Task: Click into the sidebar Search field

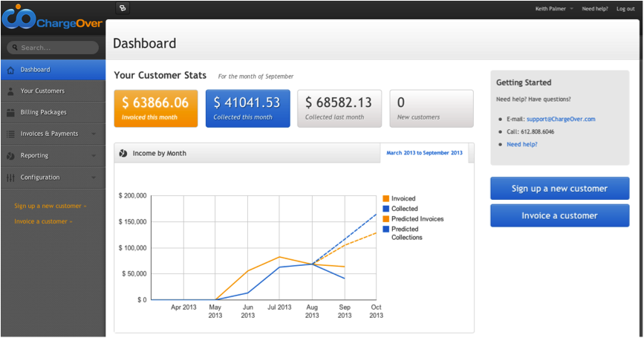Action: (53, 48)
